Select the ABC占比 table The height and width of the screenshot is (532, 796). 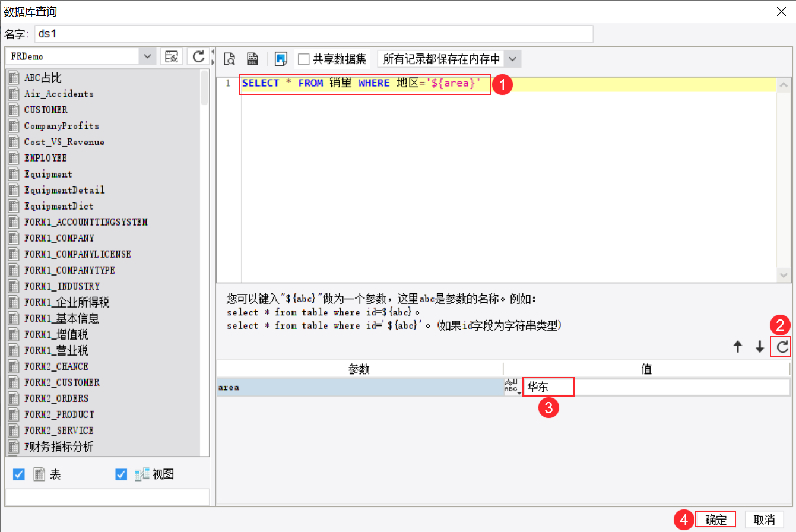click(43, 78)
